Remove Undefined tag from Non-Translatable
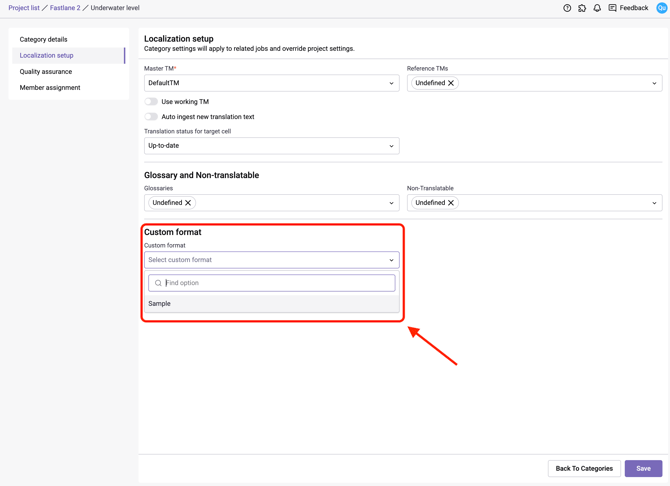The height and width of the screenshot is (486, 670). 451,203
